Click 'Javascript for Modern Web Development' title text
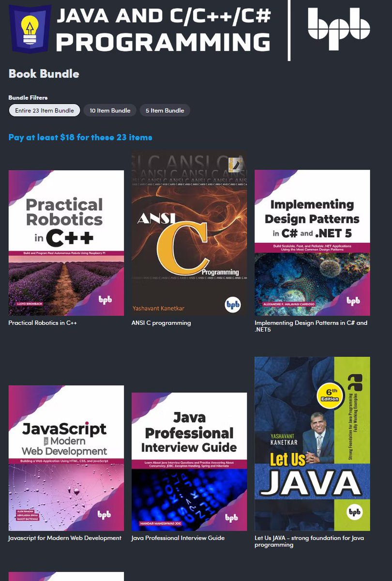 tap(65, 538)
